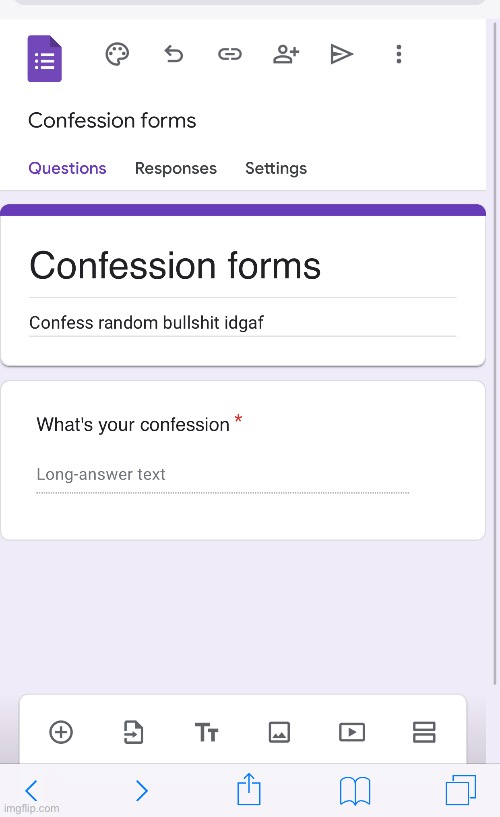Image resolution: width=500 pixels, height=817 pixels.
Task: Add a title and description block
Action: coord(206,732)
